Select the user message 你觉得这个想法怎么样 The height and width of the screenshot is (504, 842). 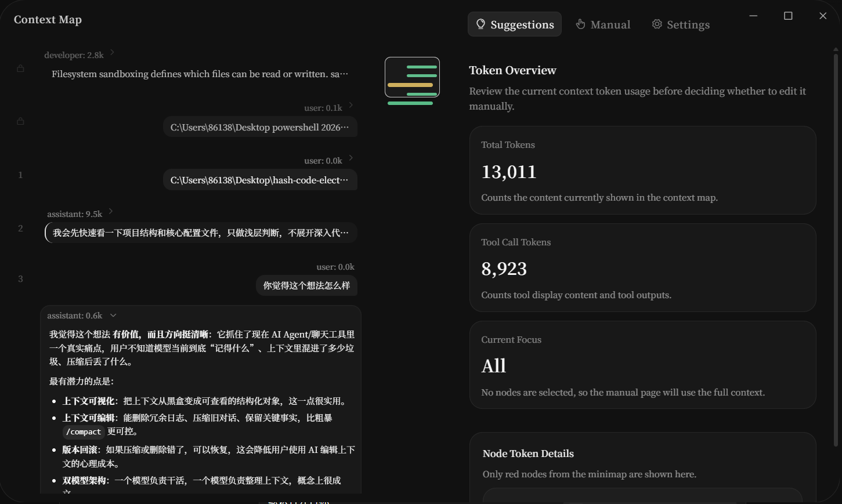tap(306, 285)
